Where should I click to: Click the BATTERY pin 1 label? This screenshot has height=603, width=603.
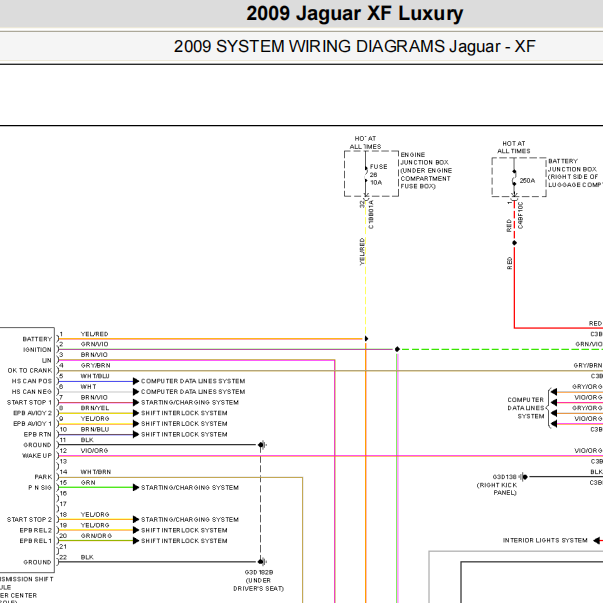coord(36,339)
